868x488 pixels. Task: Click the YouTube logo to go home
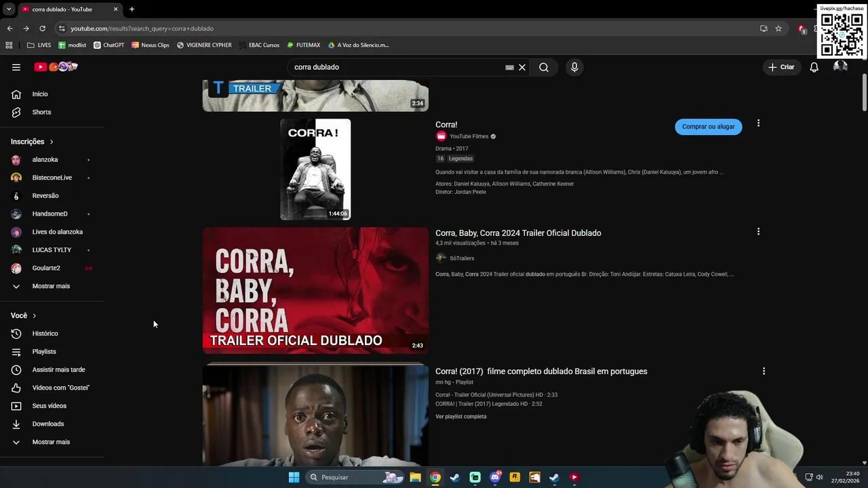56,66
